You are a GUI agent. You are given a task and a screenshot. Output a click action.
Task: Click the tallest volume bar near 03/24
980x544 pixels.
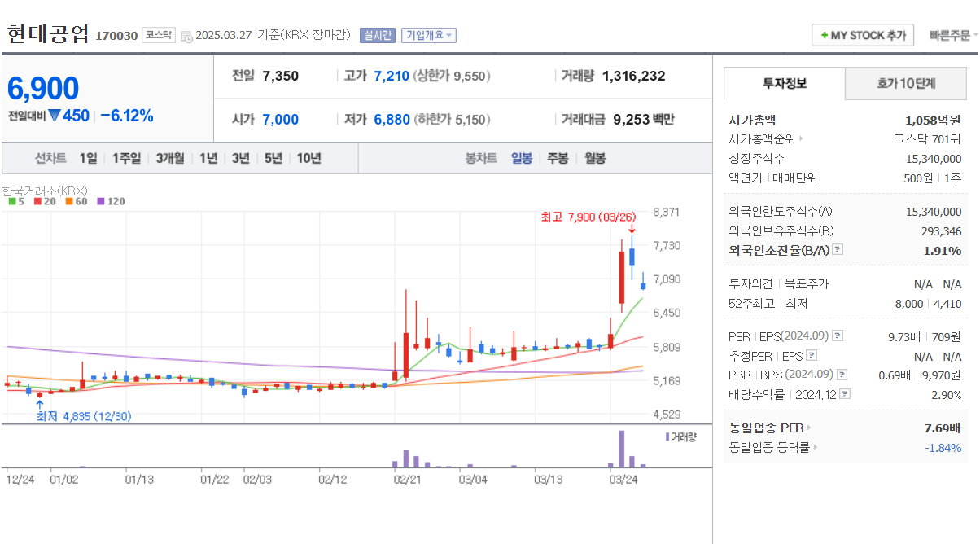click(x=622, y=449)
